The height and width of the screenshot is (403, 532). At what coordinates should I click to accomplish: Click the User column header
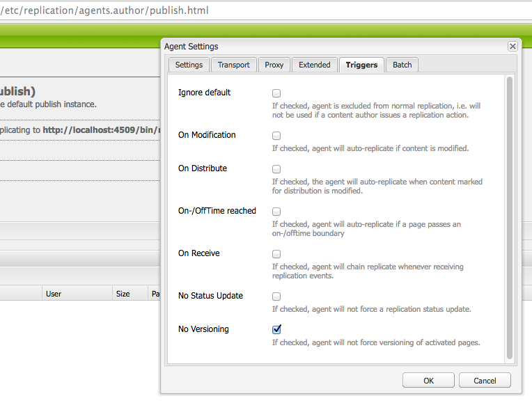coord(54,294)
